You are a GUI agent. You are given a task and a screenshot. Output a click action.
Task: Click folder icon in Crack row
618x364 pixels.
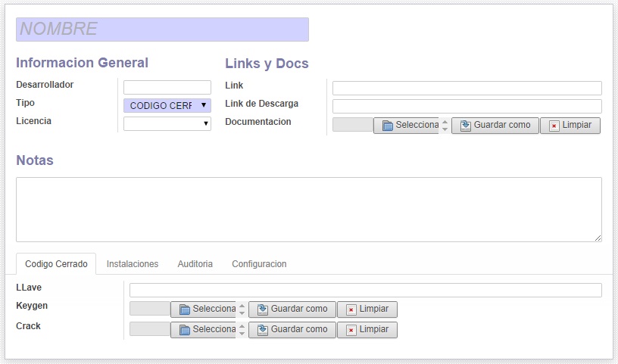pyautogui.click(x=184, y=330)
